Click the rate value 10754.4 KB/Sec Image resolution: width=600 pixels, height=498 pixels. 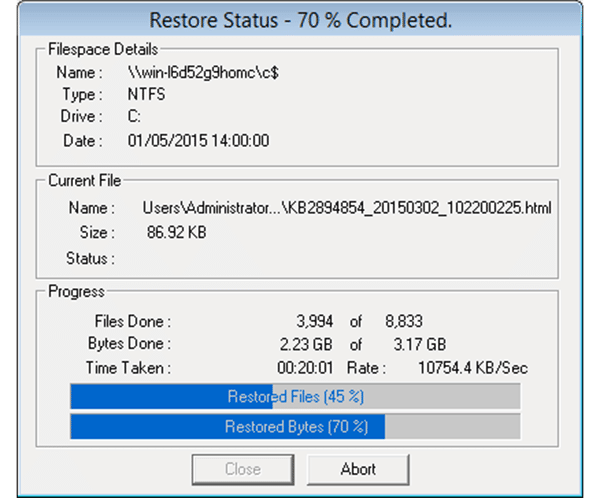click(473, 368)
